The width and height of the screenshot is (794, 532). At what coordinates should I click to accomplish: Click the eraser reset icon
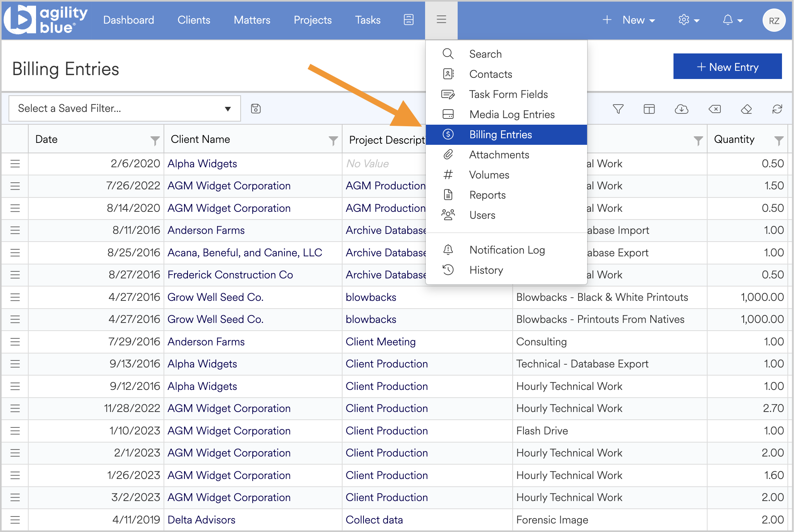point(746,109)
